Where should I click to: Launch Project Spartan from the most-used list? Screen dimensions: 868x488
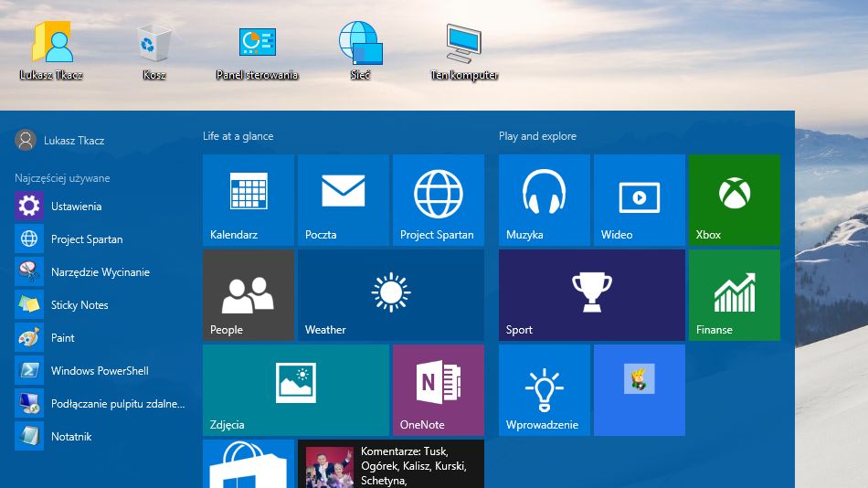pos(101,239)
